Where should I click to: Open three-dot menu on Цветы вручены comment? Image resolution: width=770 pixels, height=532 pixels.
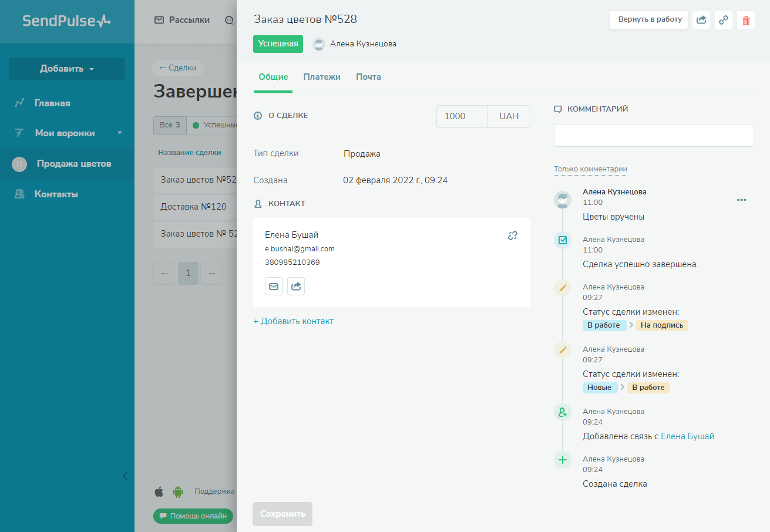tap(742, 200)
